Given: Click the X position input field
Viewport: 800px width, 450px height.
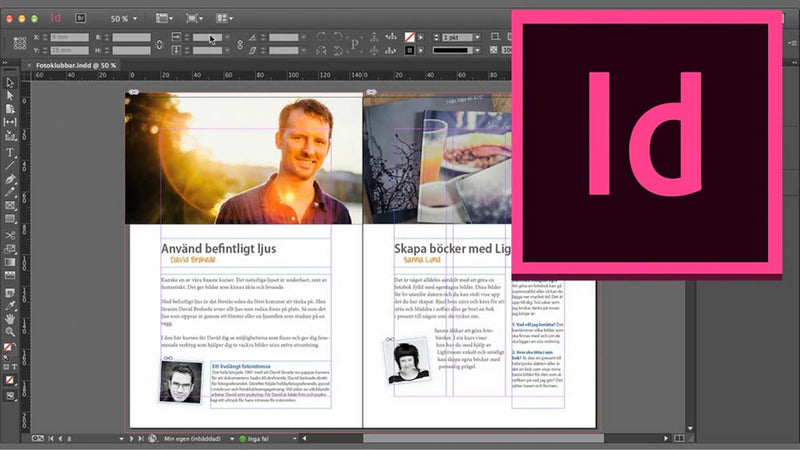Looking at the screenshot, I should coord(68,37).
